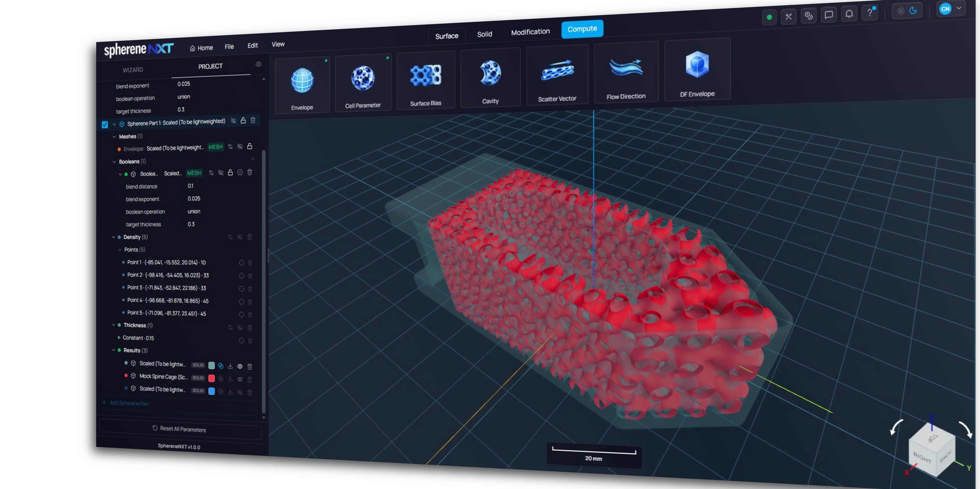
Task: Collapse the Booleans section
Action: 114,162
